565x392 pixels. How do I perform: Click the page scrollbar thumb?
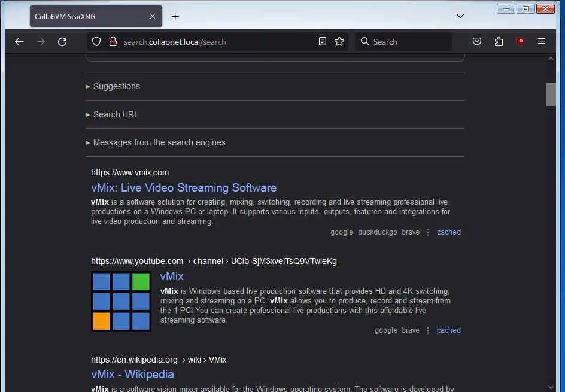pyautogui.click(x=551, y=95)
